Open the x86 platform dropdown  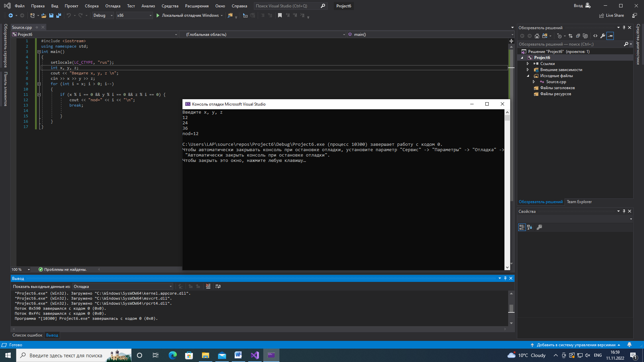(x=150, y=15)
